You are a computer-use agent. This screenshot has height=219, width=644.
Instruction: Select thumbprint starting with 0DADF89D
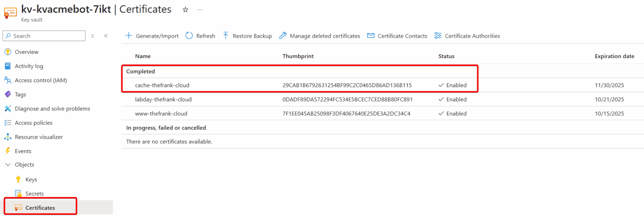(x=348, y=99)
